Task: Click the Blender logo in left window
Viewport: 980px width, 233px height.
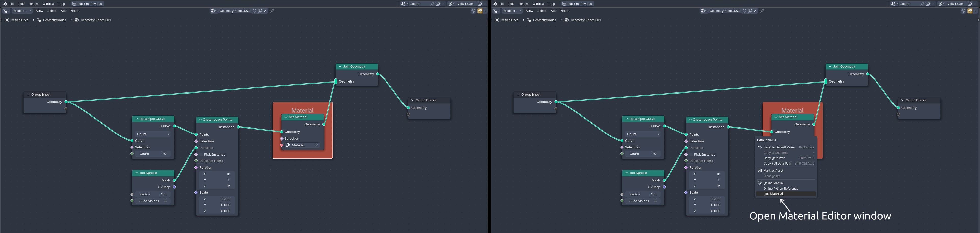Action: pyautogui.click(x=5, y=4)
